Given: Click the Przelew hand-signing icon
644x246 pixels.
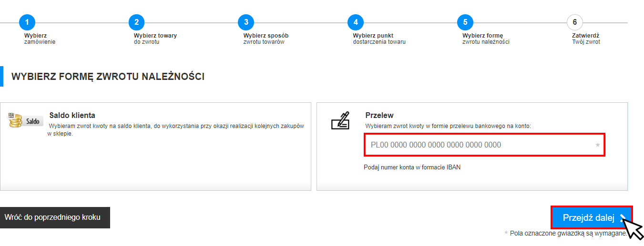Looking at the screenshot, I should 340,120.
